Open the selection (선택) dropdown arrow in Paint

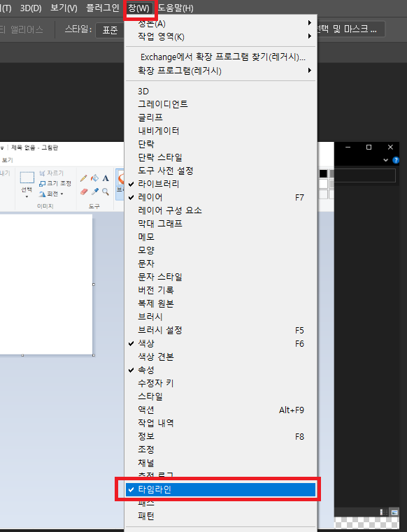coord(27,196)
